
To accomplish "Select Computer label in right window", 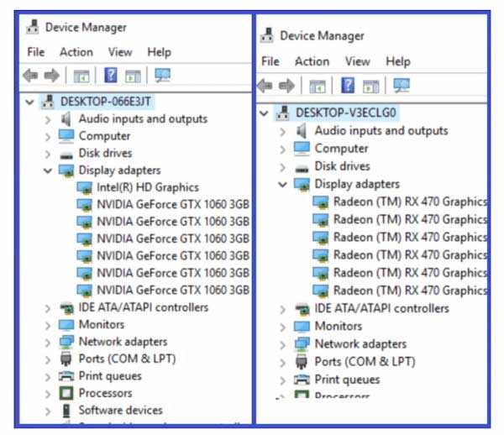I will tap(341, 149).
